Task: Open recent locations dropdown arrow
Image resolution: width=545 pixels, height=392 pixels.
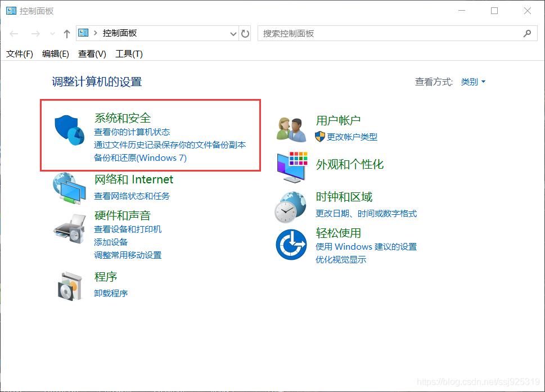Action: pyautogui.click(x=52, y=34)
